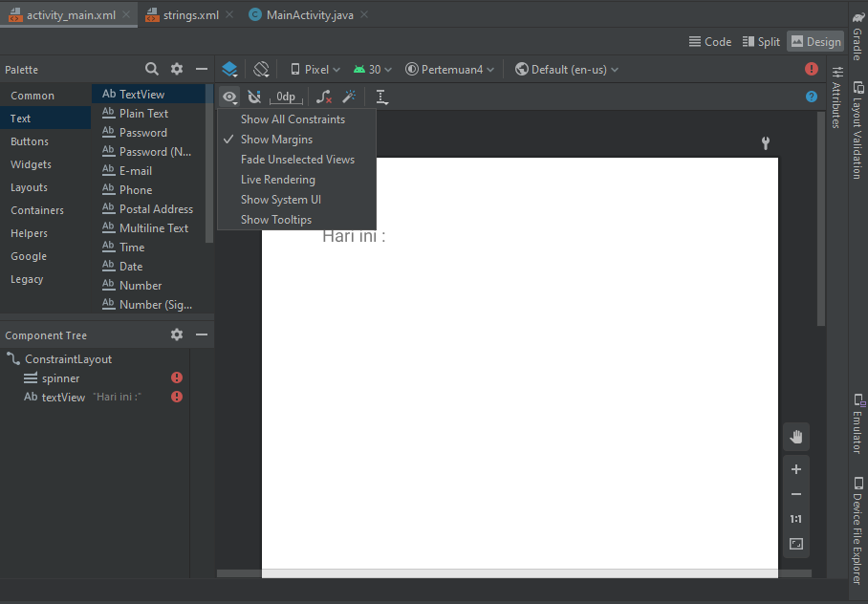Switch to the Code view mode
The image size is (868, 604).
710,41
